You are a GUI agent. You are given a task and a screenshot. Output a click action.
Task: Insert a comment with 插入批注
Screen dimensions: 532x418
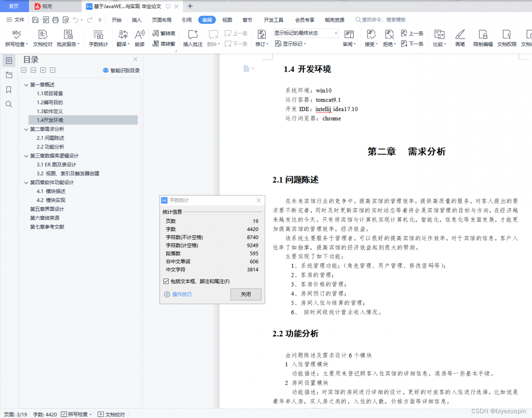click(192, 37)
